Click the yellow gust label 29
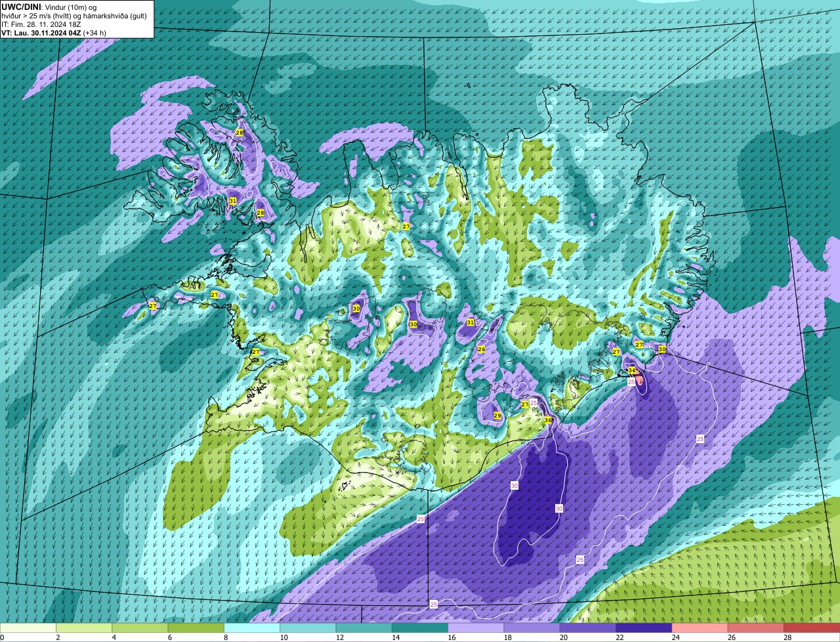Image resolution: width=840 pixels, height=642 pixels. (497, 416)
